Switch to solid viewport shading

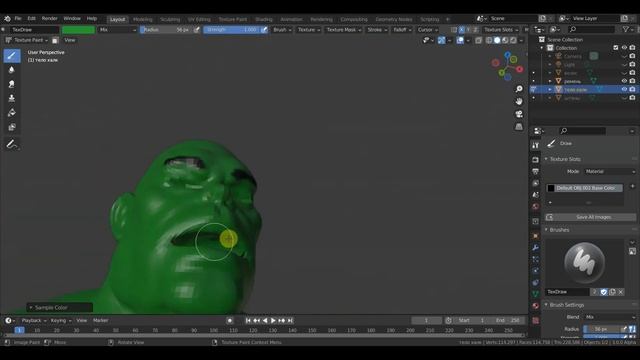[x=497, y=40]
